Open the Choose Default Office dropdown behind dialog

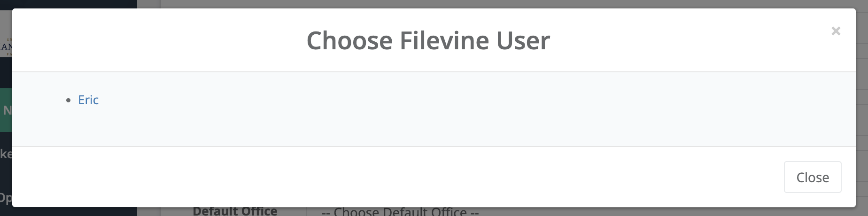pyautogui.click(x=400, y=212)
